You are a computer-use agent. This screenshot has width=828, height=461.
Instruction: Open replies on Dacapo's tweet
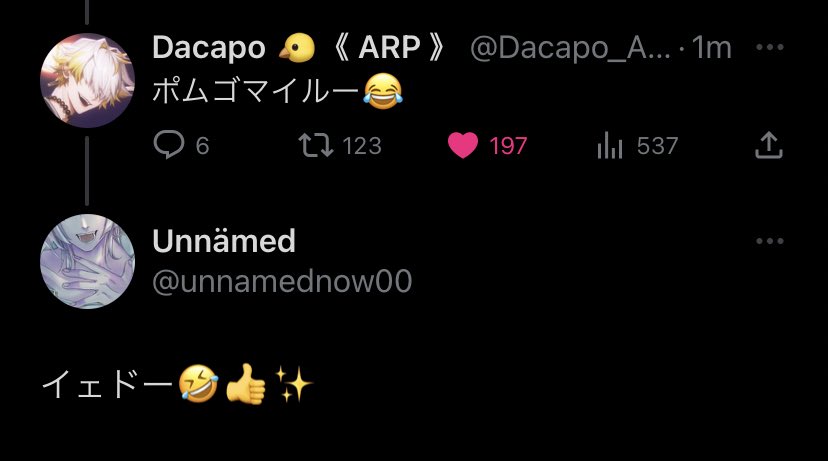coord(168,145)
